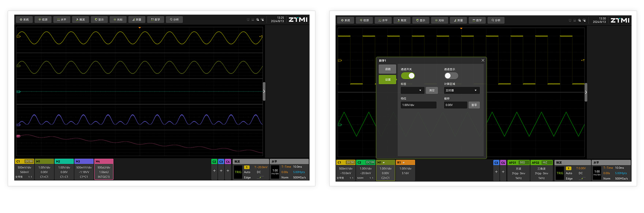Click the TRIG indicator in right oscilloscope
The width and height of the screenshot is (644, 213).
[560, 173]
